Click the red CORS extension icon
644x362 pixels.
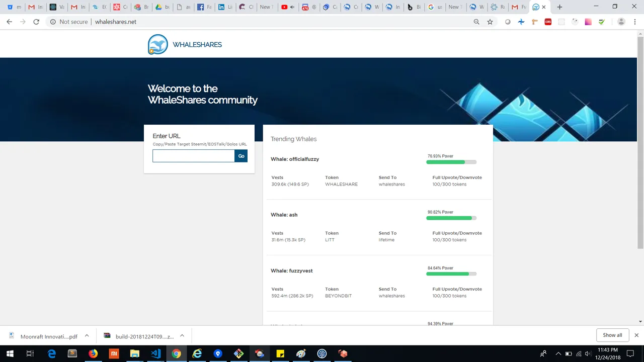548,22
